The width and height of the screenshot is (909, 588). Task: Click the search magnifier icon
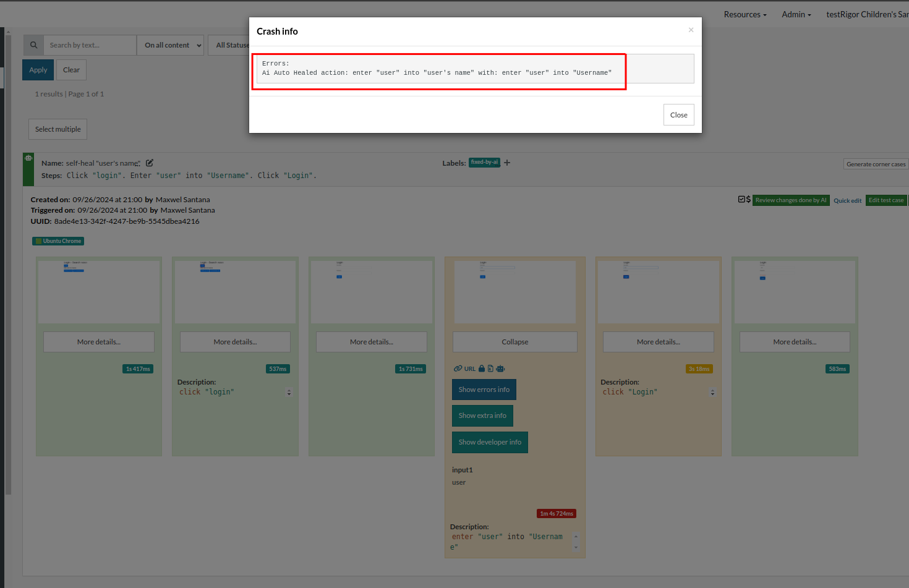point(34,45)
